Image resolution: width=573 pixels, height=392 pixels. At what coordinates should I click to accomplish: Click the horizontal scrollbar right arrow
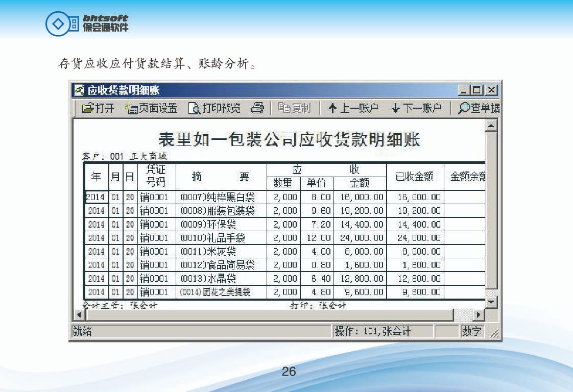pyautogui.click(x=479, y=315)
